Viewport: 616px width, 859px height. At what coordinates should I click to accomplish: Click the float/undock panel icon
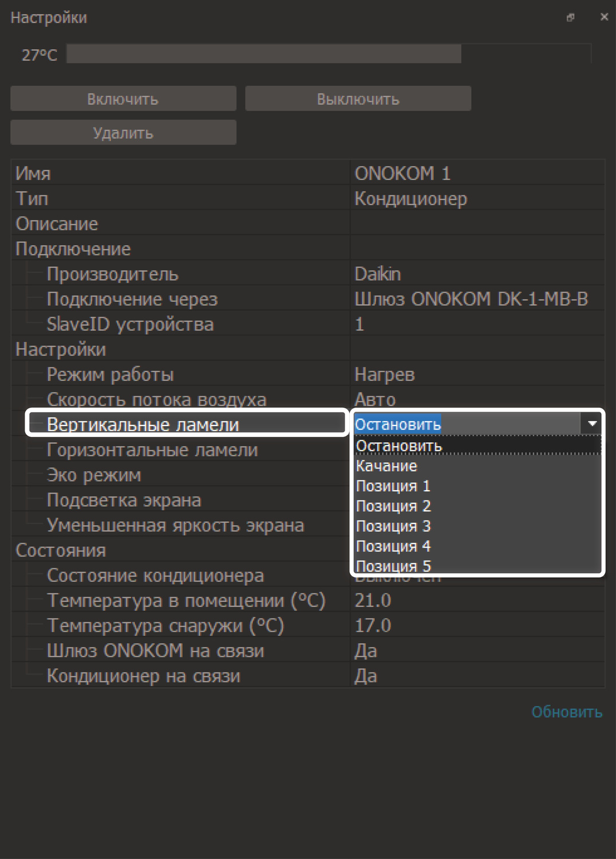(x=570, y=18)
